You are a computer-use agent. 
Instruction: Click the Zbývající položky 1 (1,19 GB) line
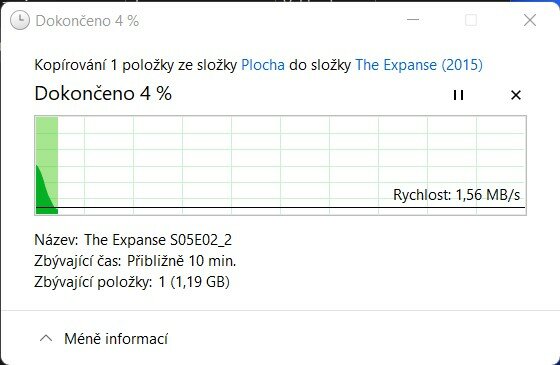[x=132, y=282]
